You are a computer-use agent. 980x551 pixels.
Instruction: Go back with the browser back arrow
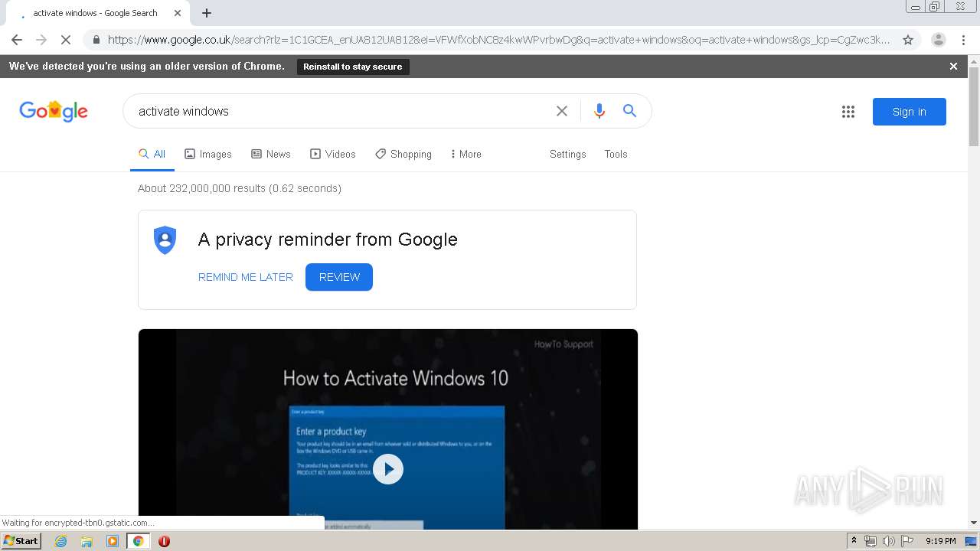17,40
